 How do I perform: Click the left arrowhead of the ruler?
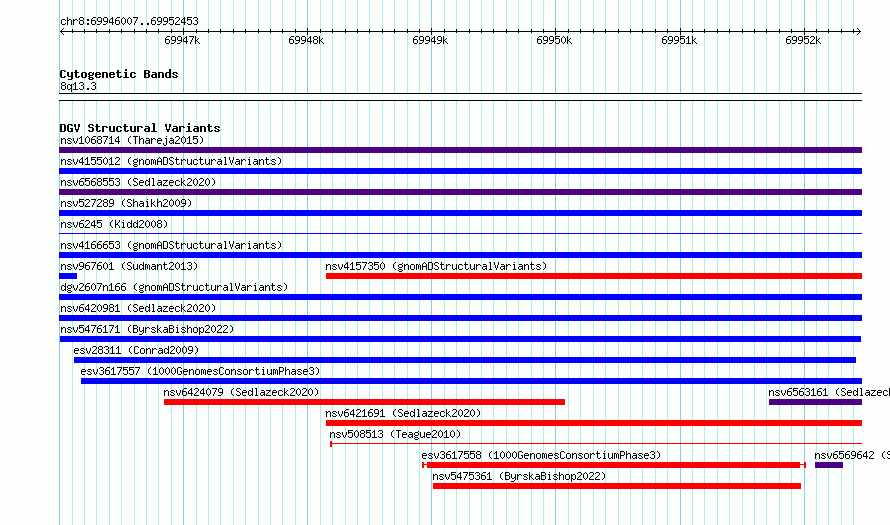(x=62, y=32)
